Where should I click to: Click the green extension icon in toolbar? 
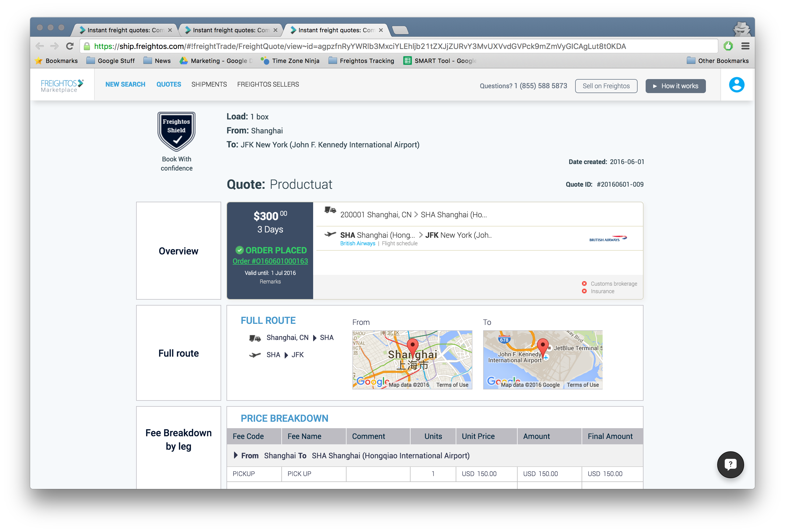pos(728,46)
